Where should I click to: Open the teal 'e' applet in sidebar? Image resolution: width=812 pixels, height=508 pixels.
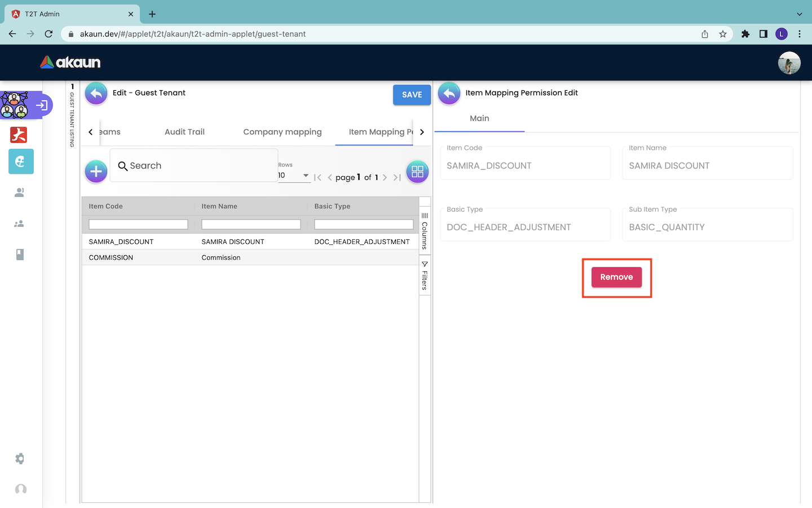21,162
